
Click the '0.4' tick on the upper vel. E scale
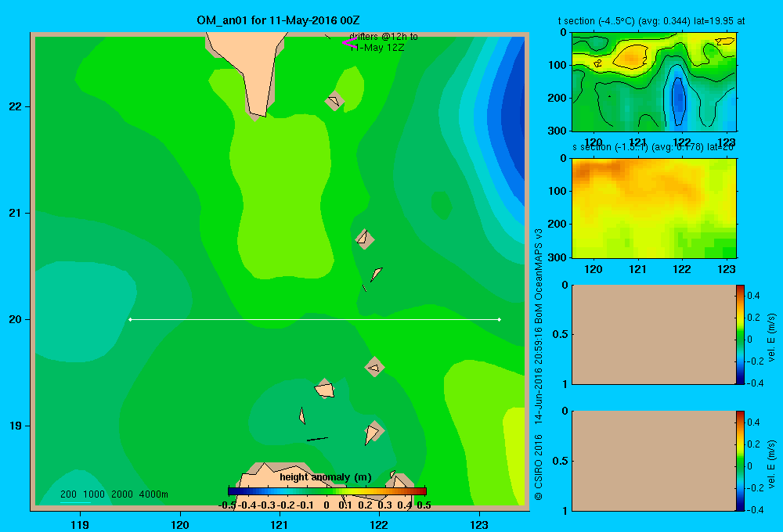(753, 296)
